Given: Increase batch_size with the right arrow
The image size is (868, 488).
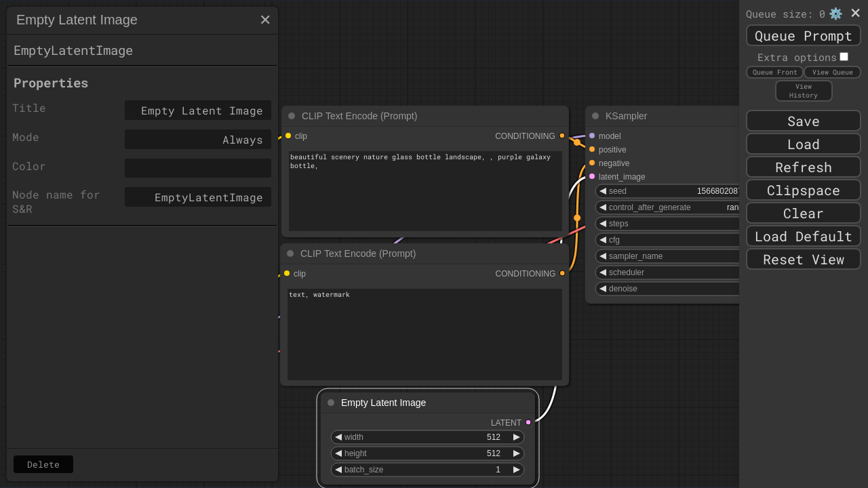Looking at the screenshot, I should click(x=517, y=470).
